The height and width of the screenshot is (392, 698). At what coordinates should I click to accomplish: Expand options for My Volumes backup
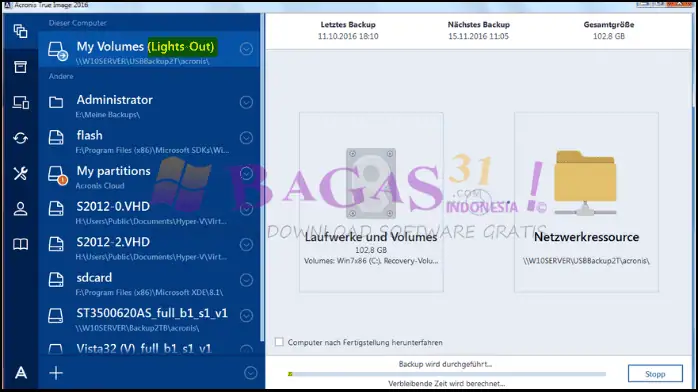point(246,49)
